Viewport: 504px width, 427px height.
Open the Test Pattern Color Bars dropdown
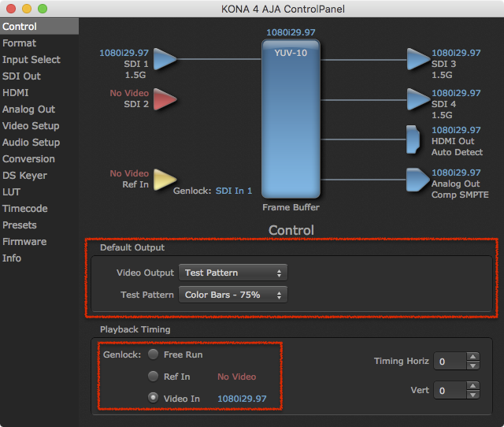(233, 295)
